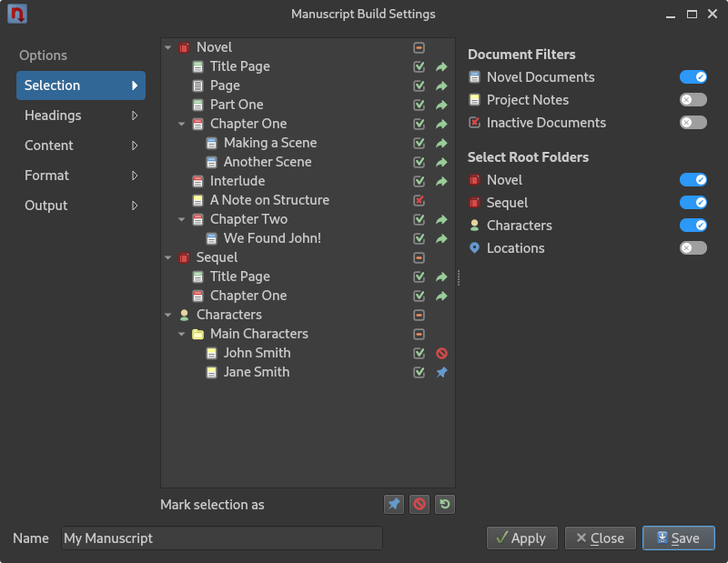Click the blue pinned icon beside Jane Smith
The image size is (728, 563).
click(441, 372)
